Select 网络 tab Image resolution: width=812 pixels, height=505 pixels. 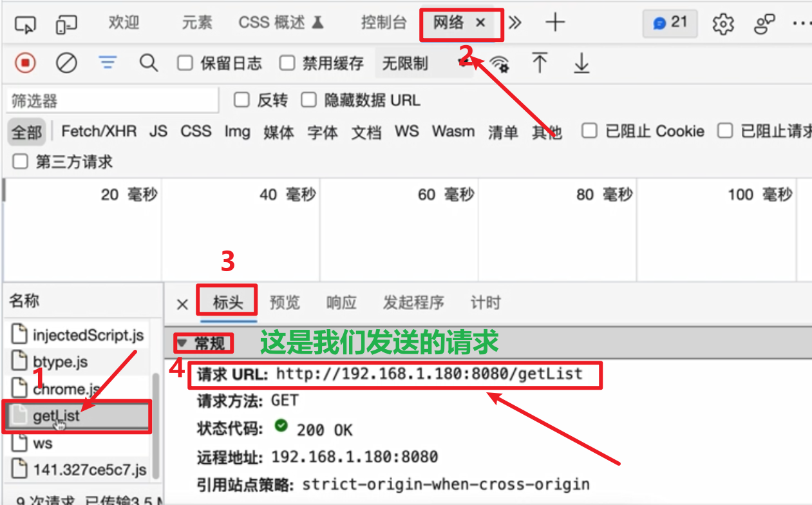click(448, 23)
